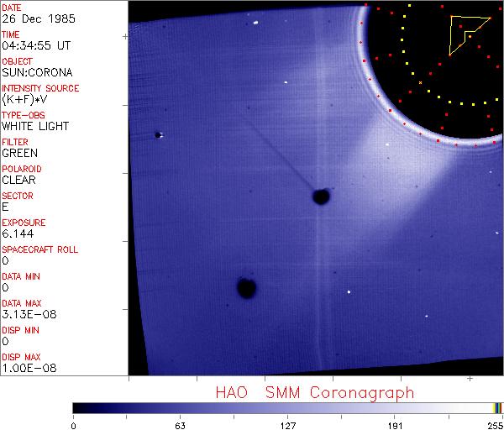Click the DATA MAX label
This screenshot has height=430, width=504.
[22, 303]
